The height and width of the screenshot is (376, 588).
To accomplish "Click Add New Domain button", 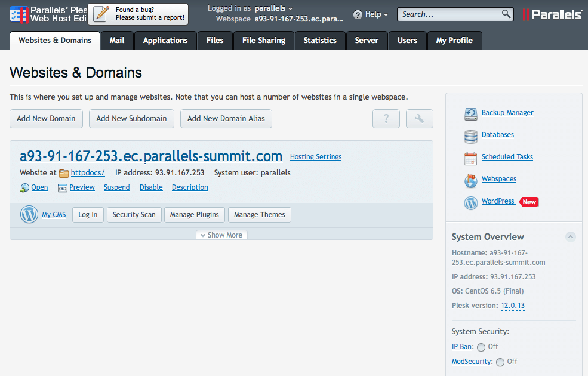I will (46, 119).
